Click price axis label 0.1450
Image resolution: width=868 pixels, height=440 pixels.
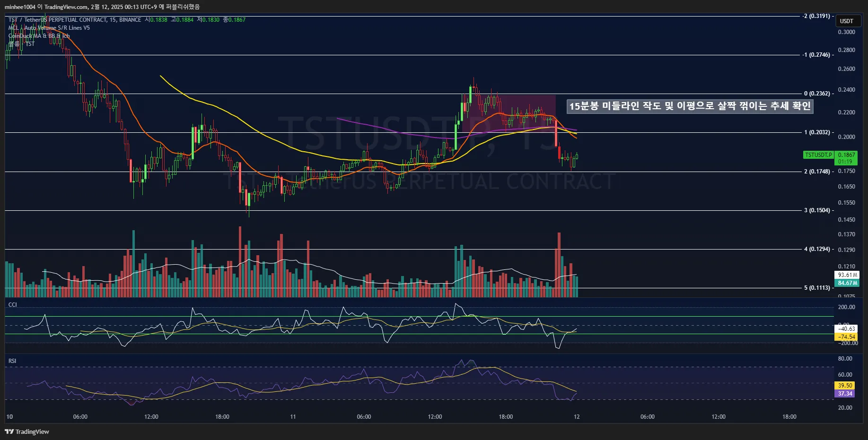tap(847, 220)
